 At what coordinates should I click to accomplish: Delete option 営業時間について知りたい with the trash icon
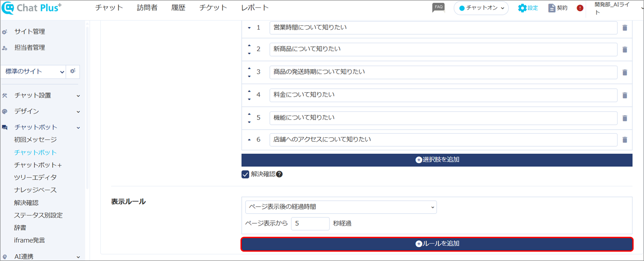[625, 28]
